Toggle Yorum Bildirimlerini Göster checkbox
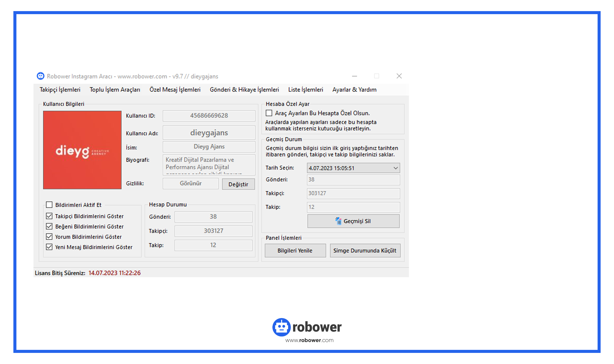This screenshot has height=364, width=614. point(49,237)
